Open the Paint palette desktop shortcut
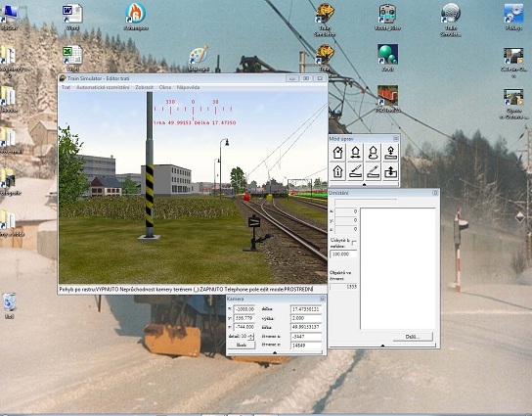The height and width of the screenshot is (416, 532). coord(199,58)
